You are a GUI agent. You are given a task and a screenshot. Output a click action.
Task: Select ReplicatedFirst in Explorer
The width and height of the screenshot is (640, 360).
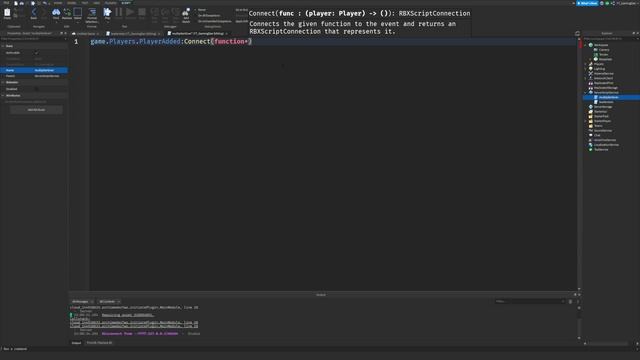(603, 83)
